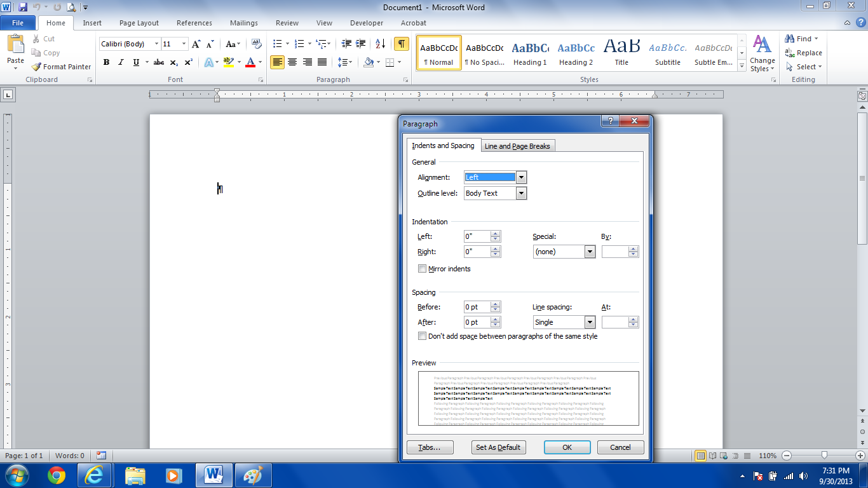868x488 pixels.
Task: Click the Shading paint bucket icon
Action: (369, 62)
